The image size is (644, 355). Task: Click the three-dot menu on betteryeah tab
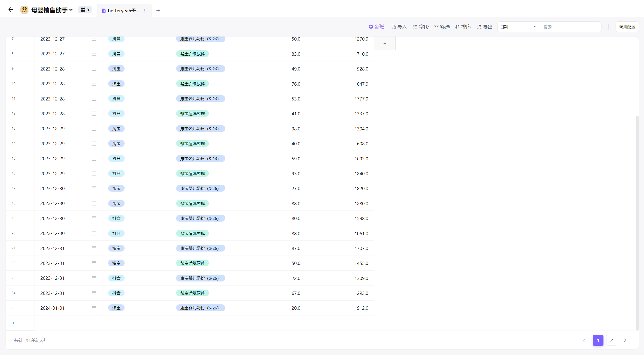pyautogui.click(x=145, y=11)
